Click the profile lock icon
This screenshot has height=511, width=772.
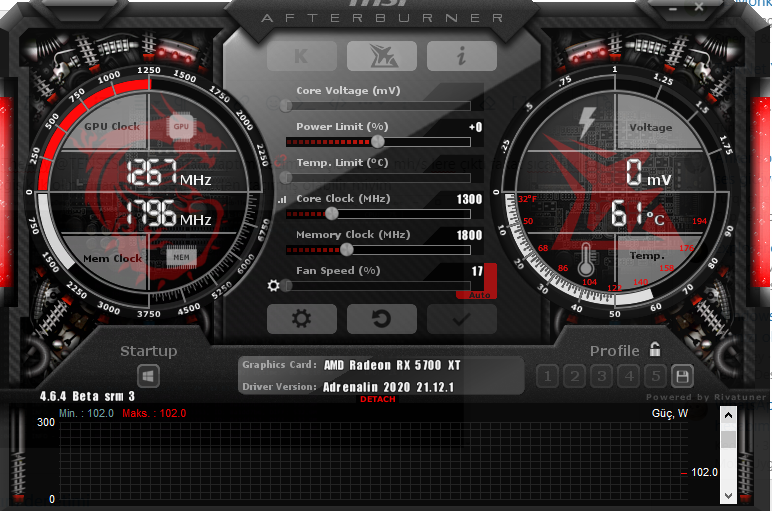tap(655, 350)
